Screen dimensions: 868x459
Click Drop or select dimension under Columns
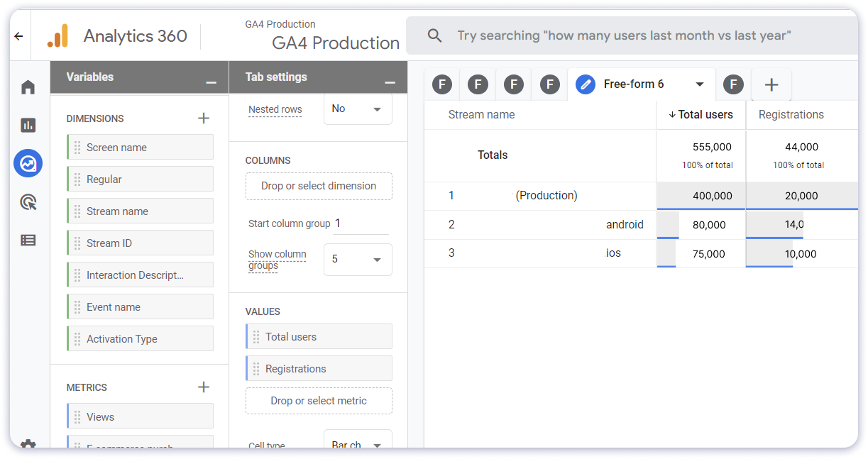(x=319, y=186)
